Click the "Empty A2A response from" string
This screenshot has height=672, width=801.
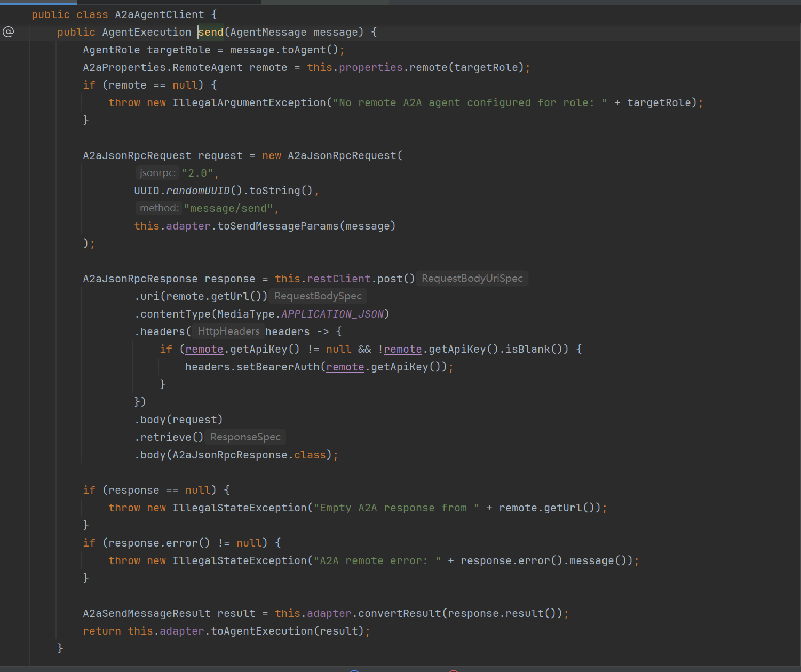pyautogui.click(x=396, y=508)
